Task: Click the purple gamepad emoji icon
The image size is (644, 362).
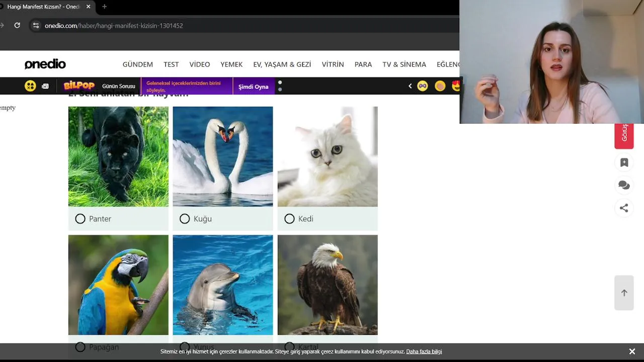Action: point(423,86)
